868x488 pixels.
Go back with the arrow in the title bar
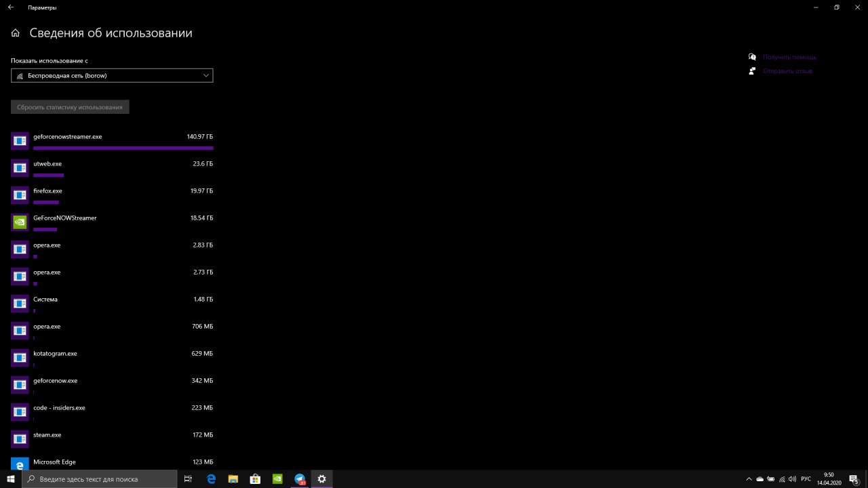click(10, 7)
